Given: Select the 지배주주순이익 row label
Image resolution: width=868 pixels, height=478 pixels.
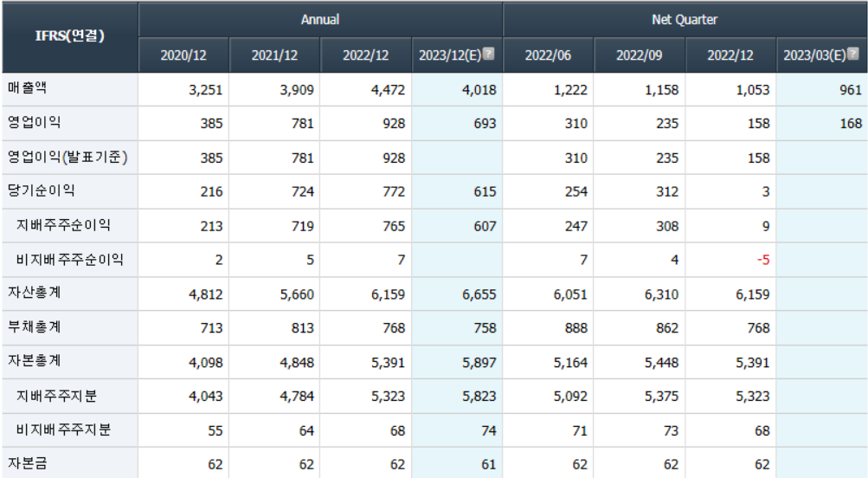Looking at the screenshot, I should (x=63, y=225).
